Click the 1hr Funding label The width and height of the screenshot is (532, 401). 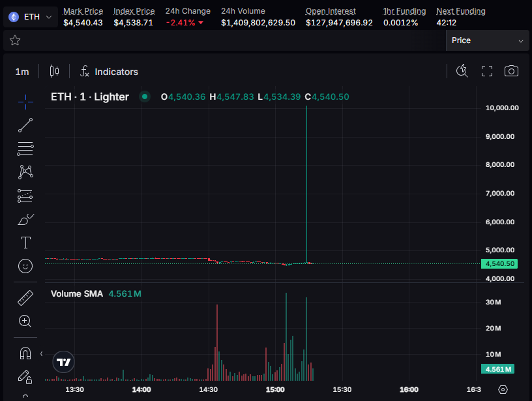(404, 11)
